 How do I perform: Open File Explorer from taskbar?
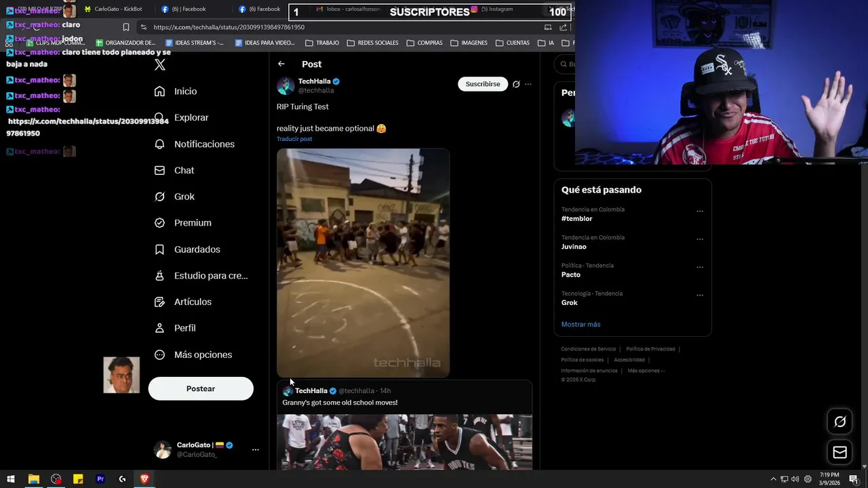tap(33, 479)
